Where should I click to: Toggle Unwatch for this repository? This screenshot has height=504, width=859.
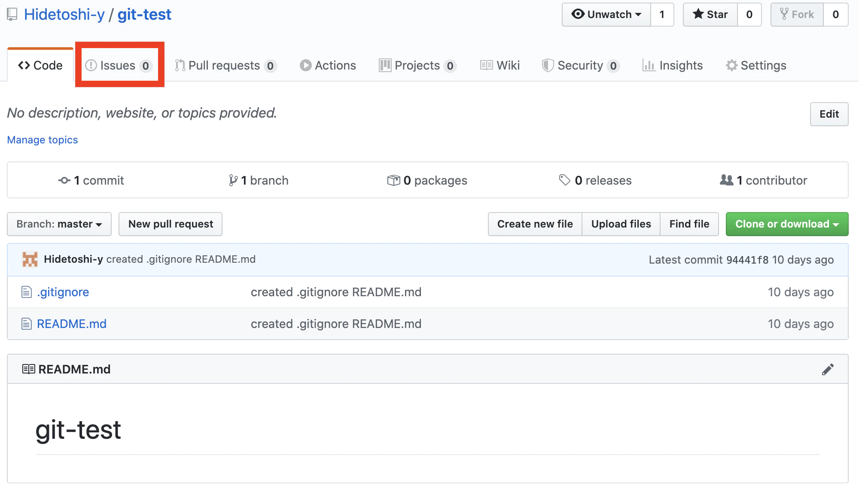[x=606, y=15]
